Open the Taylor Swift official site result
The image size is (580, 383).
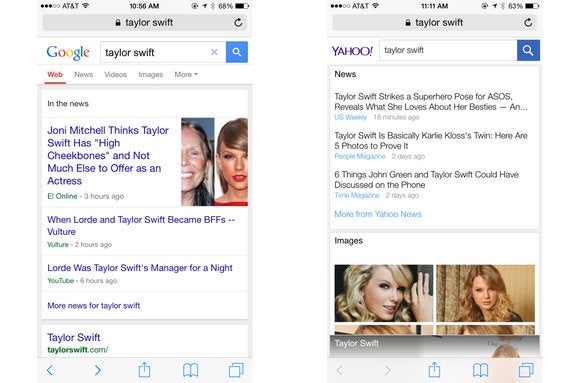tap(74, 337)
